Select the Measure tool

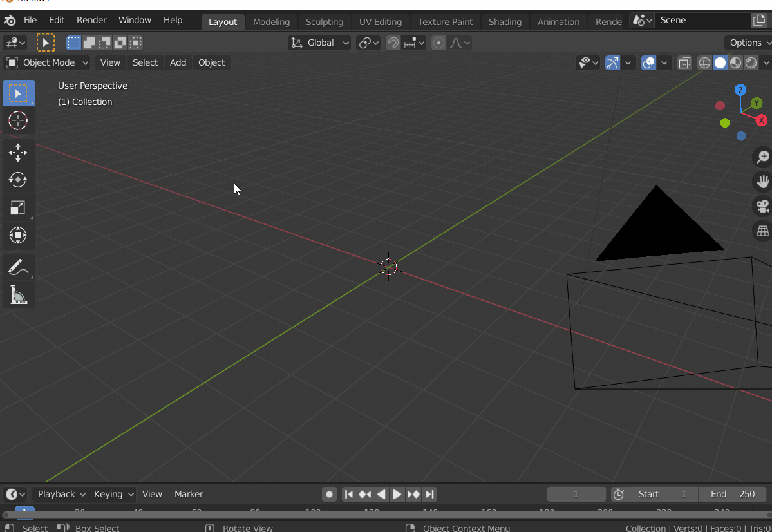18,295
